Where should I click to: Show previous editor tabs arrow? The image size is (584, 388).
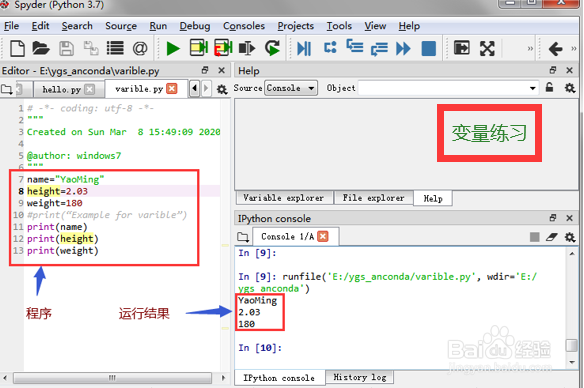click(194, 89)
